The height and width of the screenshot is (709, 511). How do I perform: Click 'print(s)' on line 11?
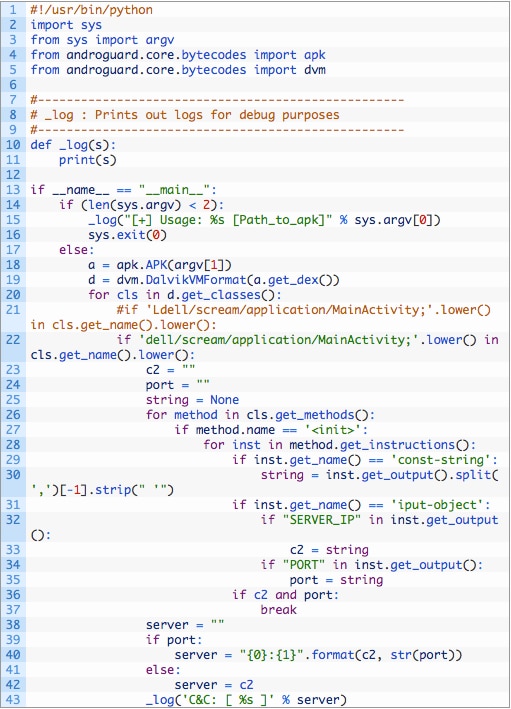coord(88,160)
